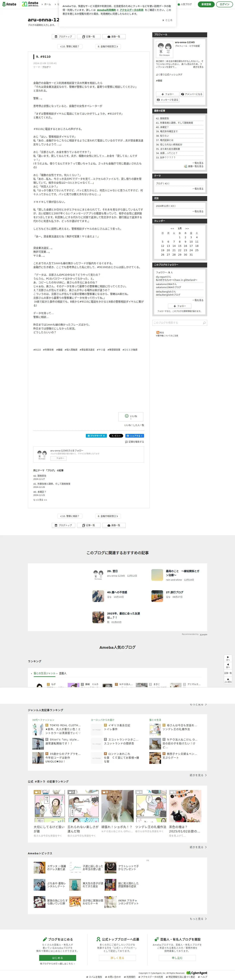Open recommended article 27.旅行ブログ

click(174, 592)
